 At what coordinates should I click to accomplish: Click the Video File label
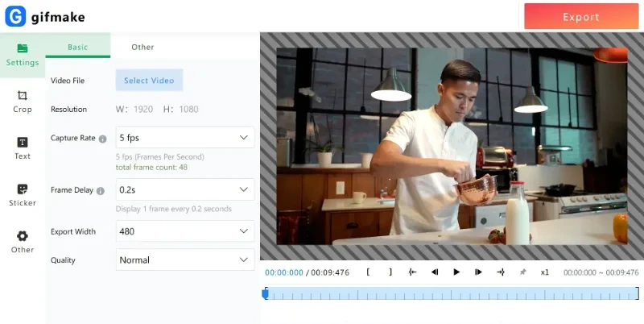(68, 81)
